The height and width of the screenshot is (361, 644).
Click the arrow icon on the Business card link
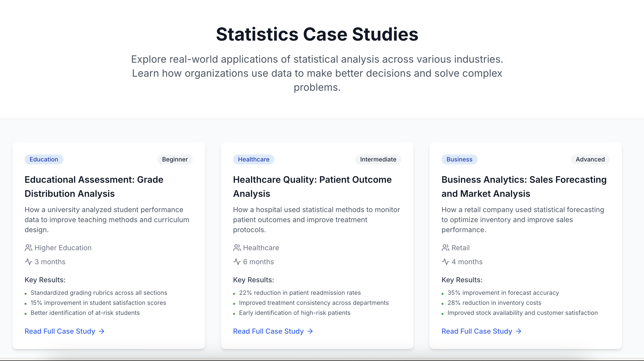coord(518,331)
